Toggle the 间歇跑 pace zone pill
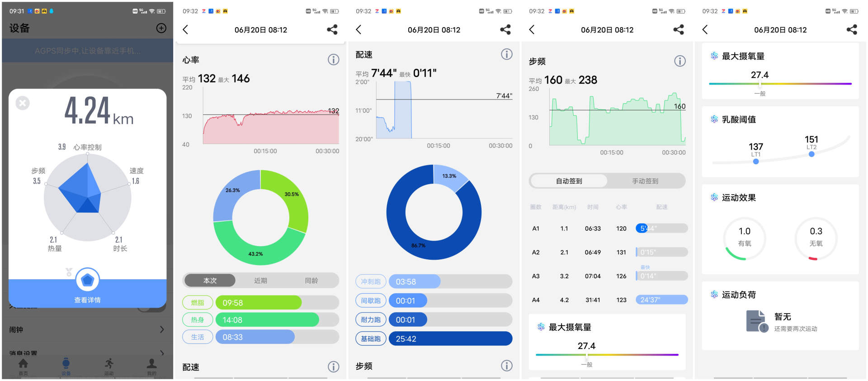 pos(371,300)
